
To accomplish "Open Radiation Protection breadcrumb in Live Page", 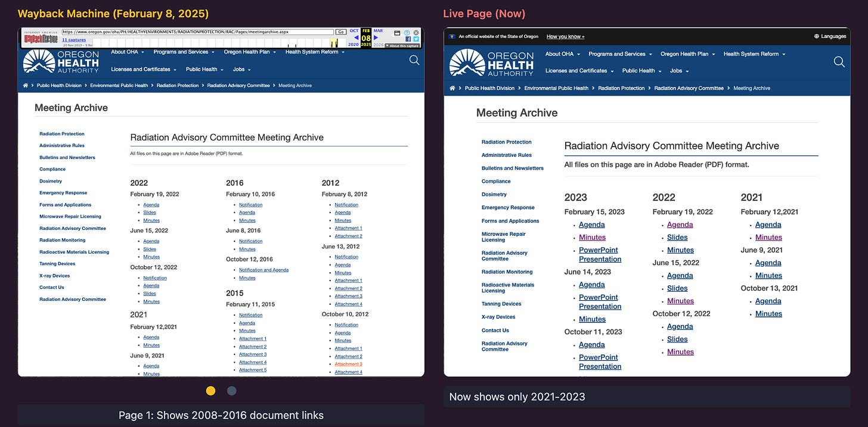I will click(x=621, y=88).
